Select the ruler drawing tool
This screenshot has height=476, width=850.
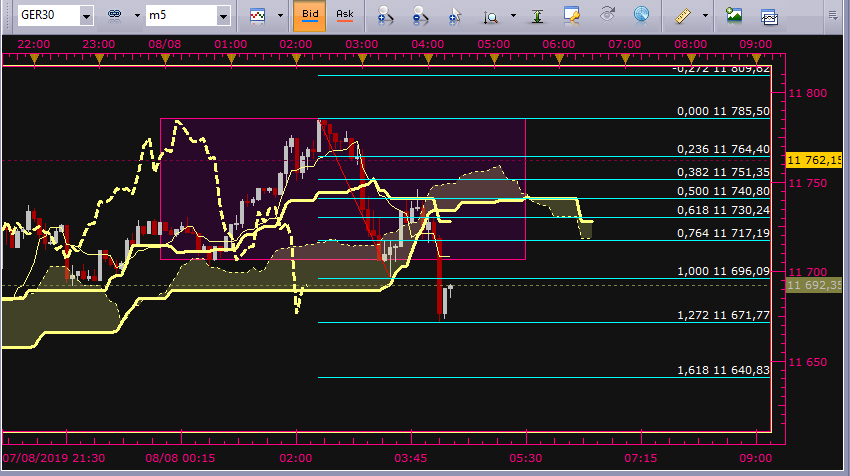[683, 16]
